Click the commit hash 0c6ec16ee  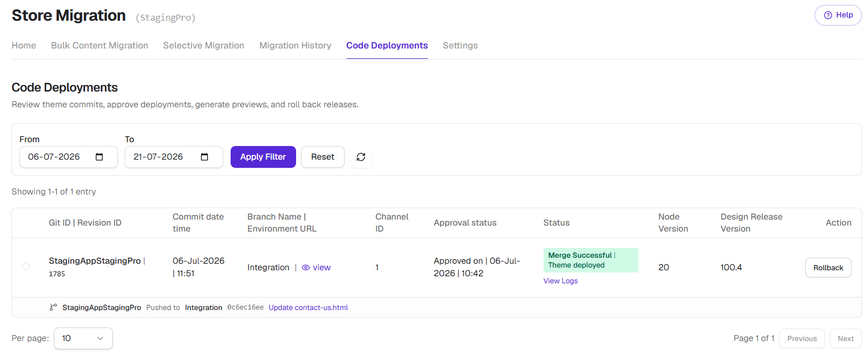click(x=245, y=307)
